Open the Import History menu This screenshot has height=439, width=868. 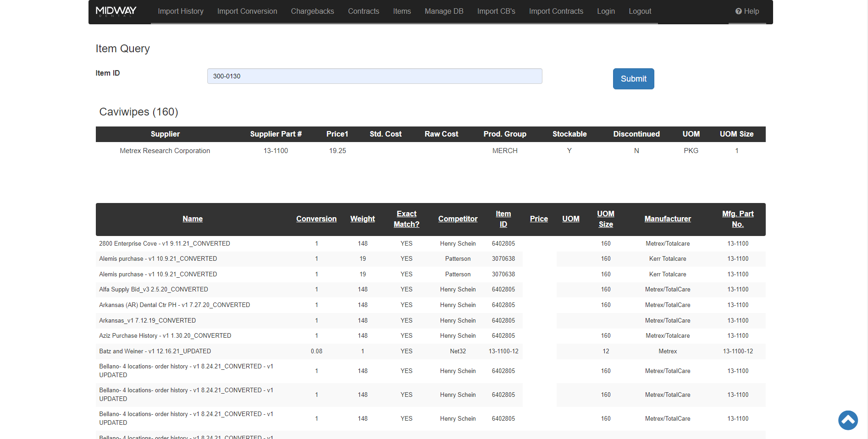pos(181,11)
